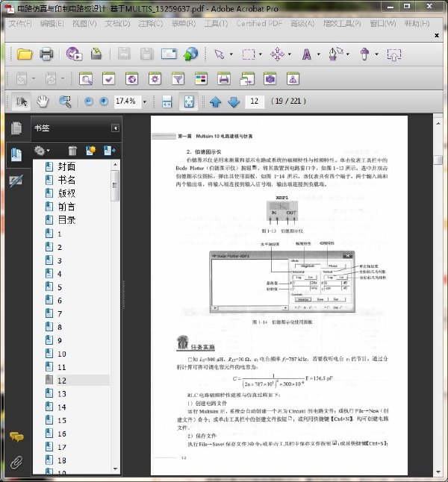Open the Certified PDF menu
Screen dimensions: 448x482
(259, 23)
